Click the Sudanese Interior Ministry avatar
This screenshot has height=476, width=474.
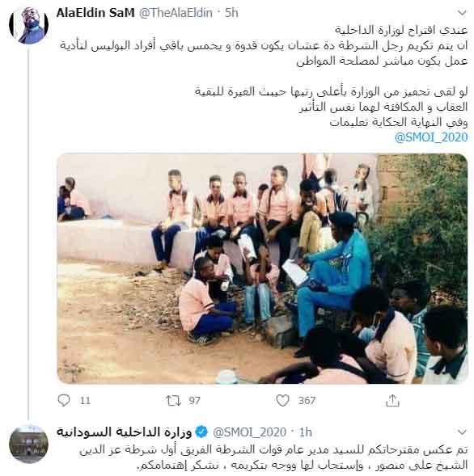[x=28, y=444]
